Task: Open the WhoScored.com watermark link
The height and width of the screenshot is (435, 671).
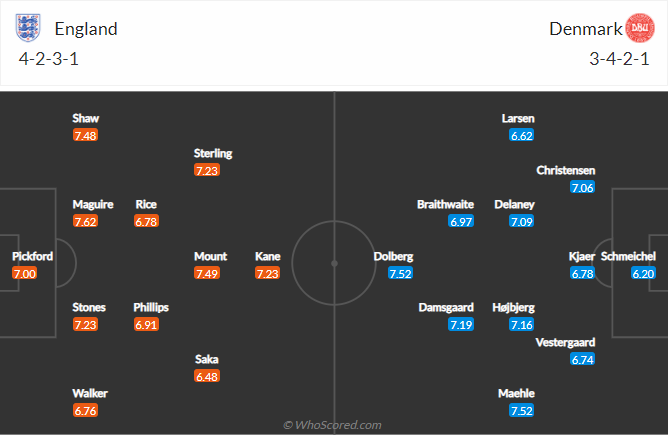Action: click(332, 425)
